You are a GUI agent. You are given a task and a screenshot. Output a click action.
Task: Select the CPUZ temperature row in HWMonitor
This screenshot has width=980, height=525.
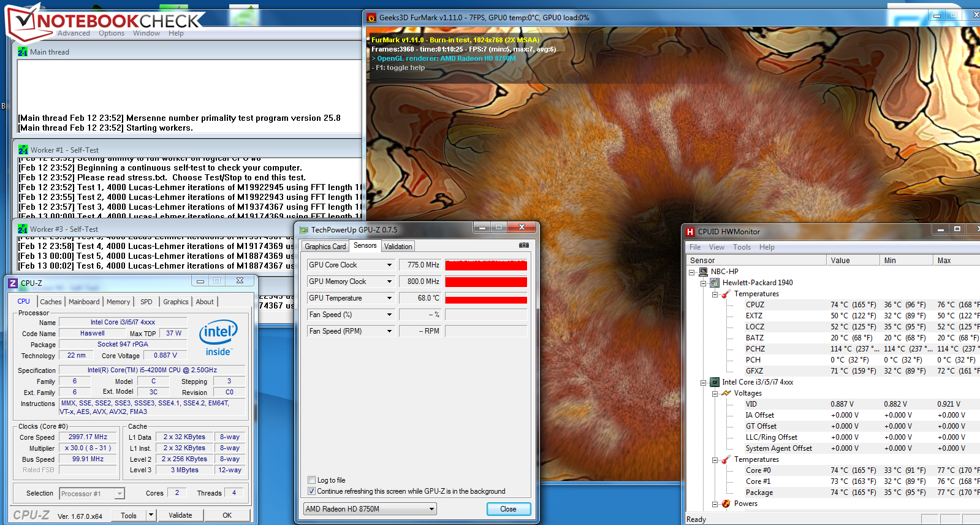coord(861,305)
